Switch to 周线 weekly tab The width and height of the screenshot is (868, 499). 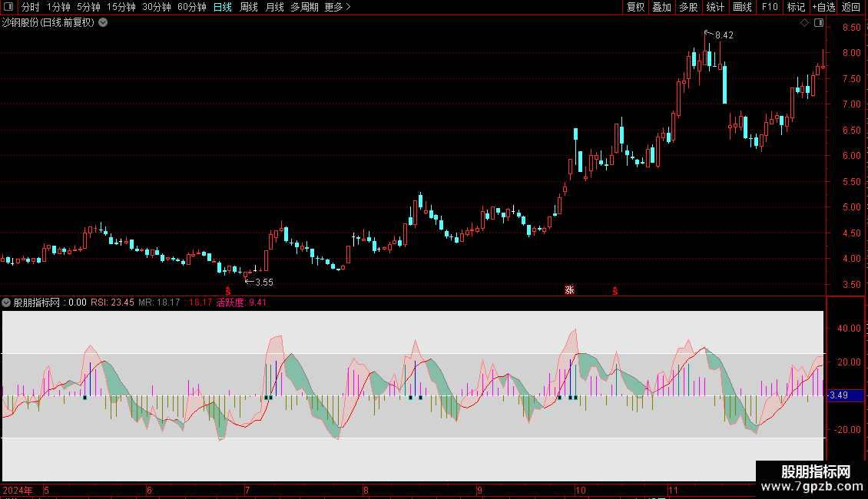[x=249, y=7]
